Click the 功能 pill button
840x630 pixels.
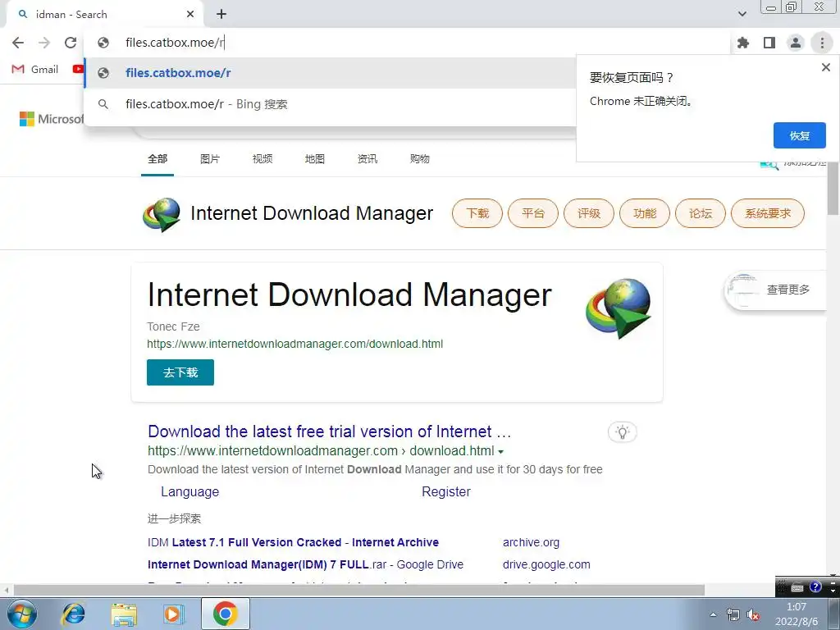(x=645, y=213)
